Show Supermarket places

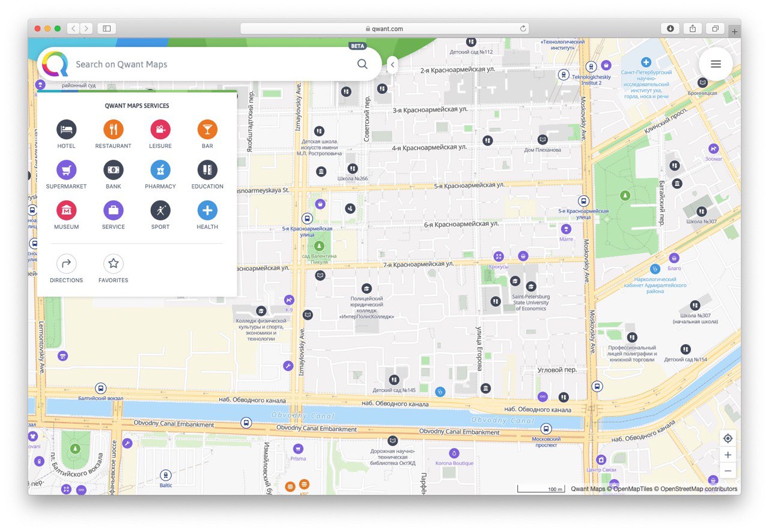coord(66,170)
